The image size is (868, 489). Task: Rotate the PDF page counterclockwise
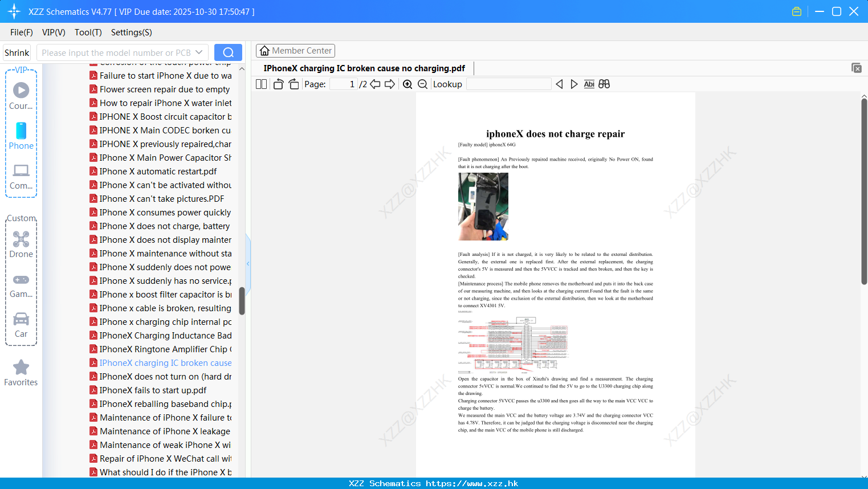279,84
